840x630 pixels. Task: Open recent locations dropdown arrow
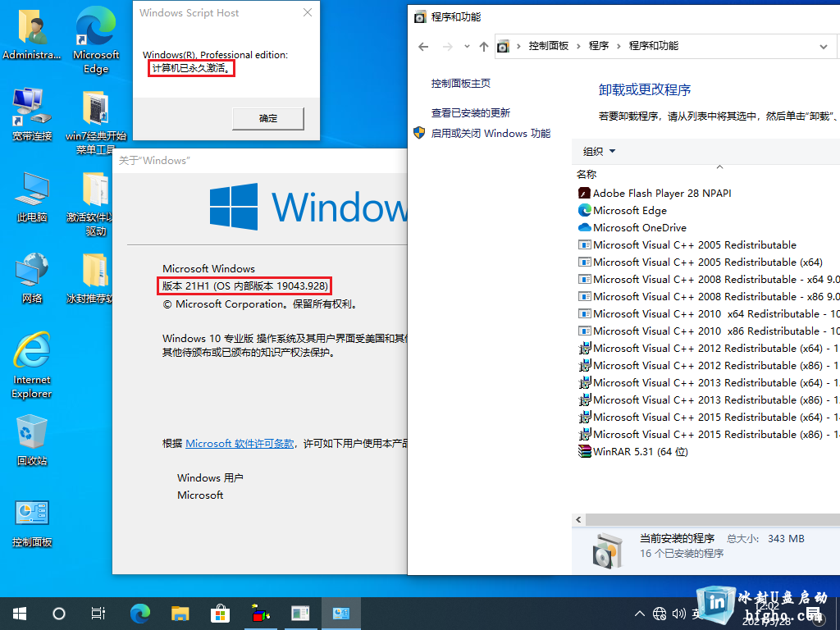click(x=467, y=47)
